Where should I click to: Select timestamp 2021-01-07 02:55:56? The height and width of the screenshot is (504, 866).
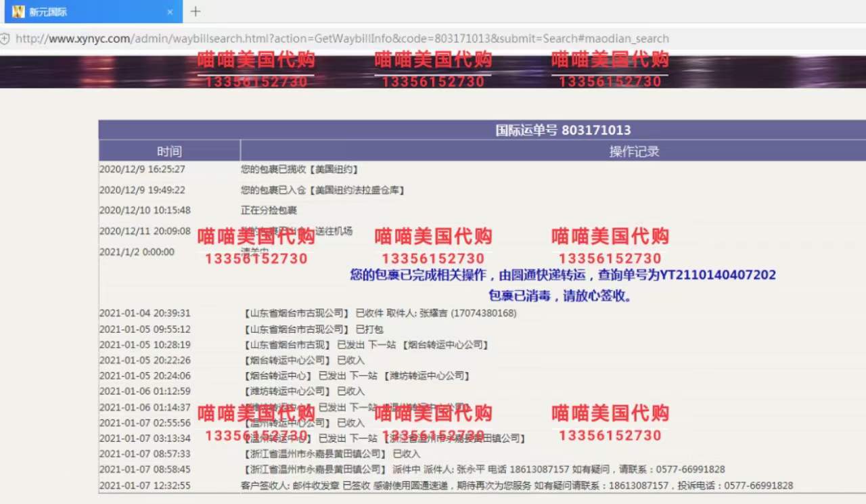145,423
